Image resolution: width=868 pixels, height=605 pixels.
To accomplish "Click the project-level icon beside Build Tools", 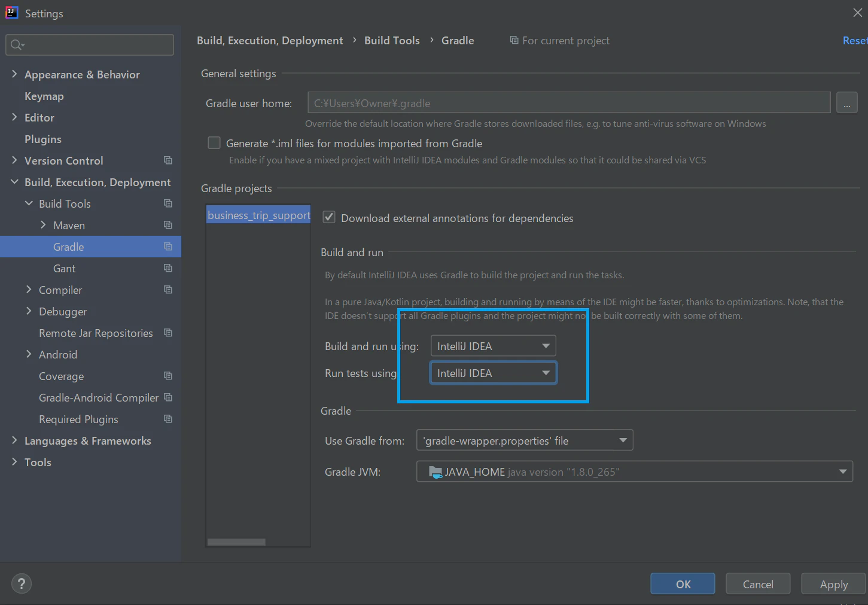I will click(x=168, y=203).
